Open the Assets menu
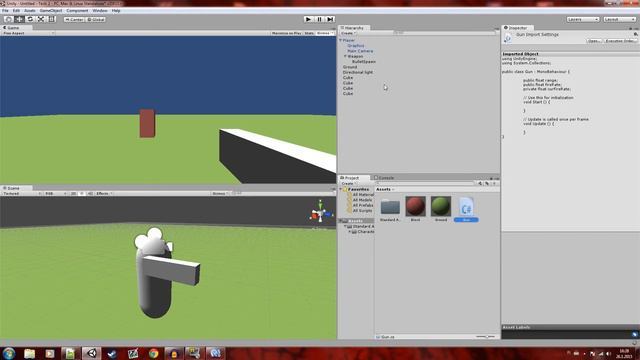This screenshot has height=360, width=640. (x=30, y=11)
